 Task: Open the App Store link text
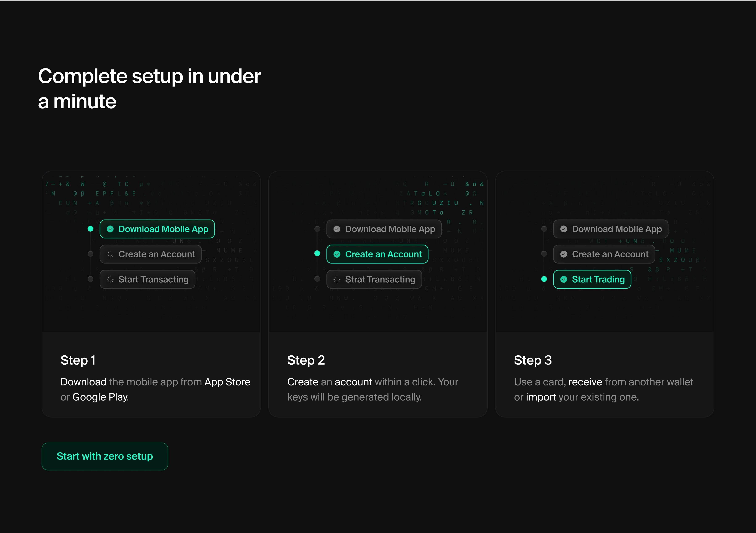tap(227, 382)
